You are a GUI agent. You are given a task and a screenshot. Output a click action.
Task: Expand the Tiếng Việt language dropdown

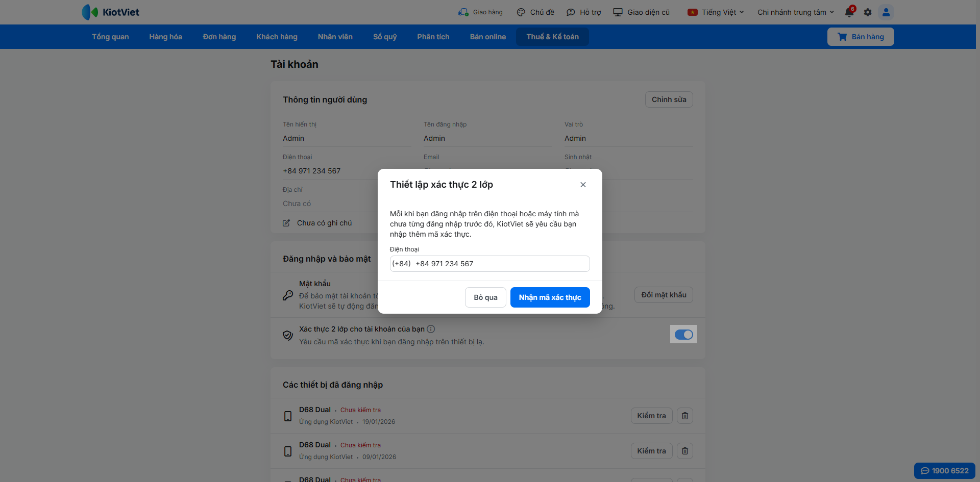click(x=716, y=12)
